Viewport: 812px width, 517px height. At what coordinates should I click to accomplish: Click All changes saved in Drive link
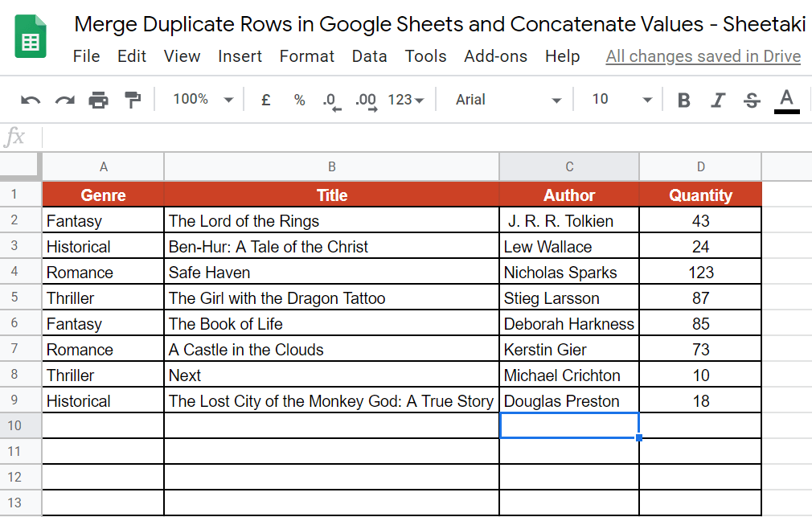[703, 56]
